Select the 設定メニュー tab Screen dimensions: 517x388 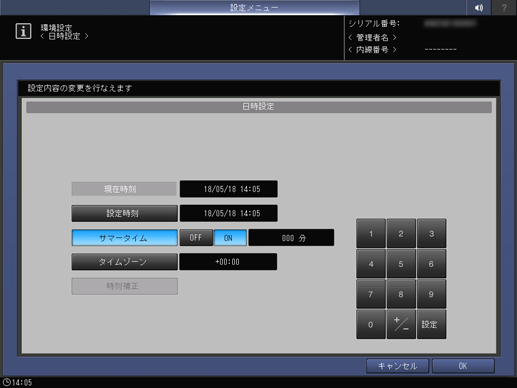click(254, 7)
